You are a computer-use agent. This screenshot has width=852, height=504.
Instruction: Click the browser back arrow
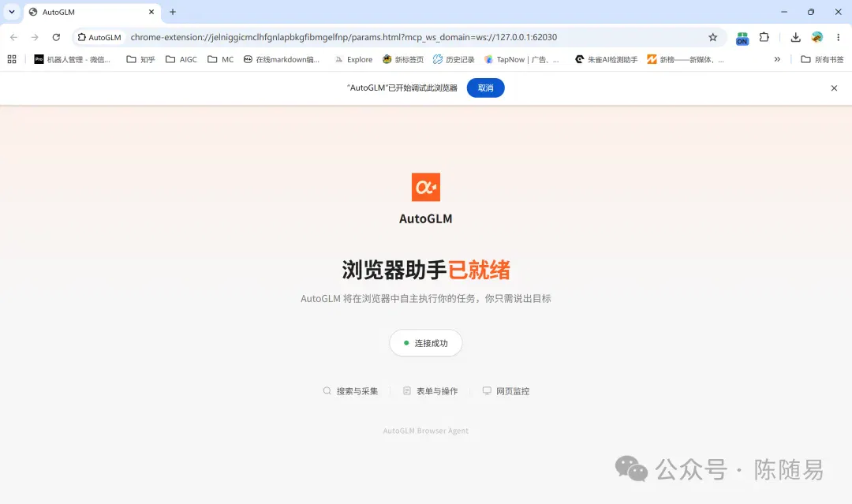[13, 37]
